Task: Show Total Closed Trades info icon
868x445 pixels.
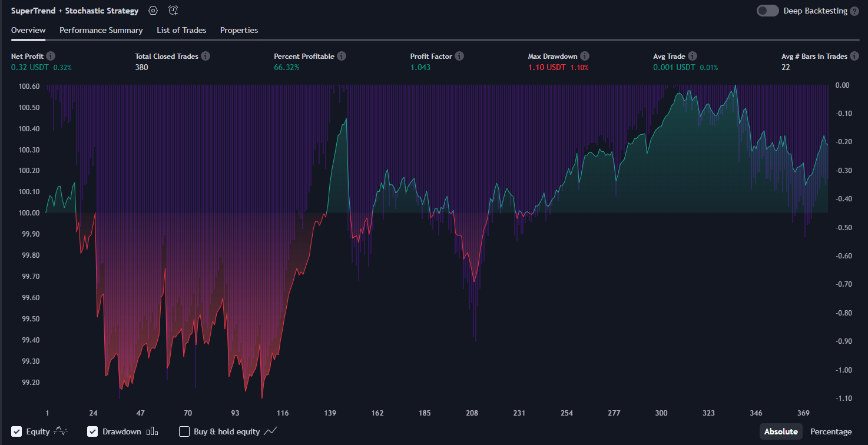Action: tap(205, 56)
